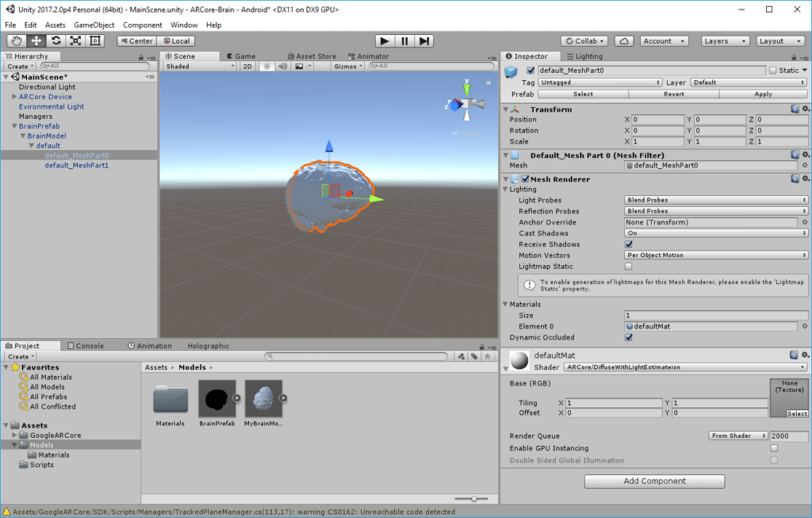Image resolution: width=812 pixels, height=518 pixels.
Task: Select the Rotate tool in the toolbar
Action: pos(56,40)
